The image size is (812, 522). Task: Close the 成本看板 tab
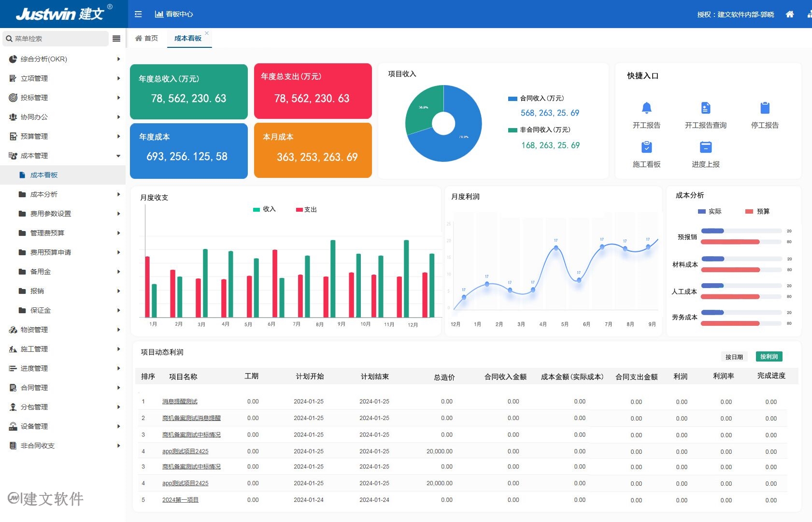point(207,33)
